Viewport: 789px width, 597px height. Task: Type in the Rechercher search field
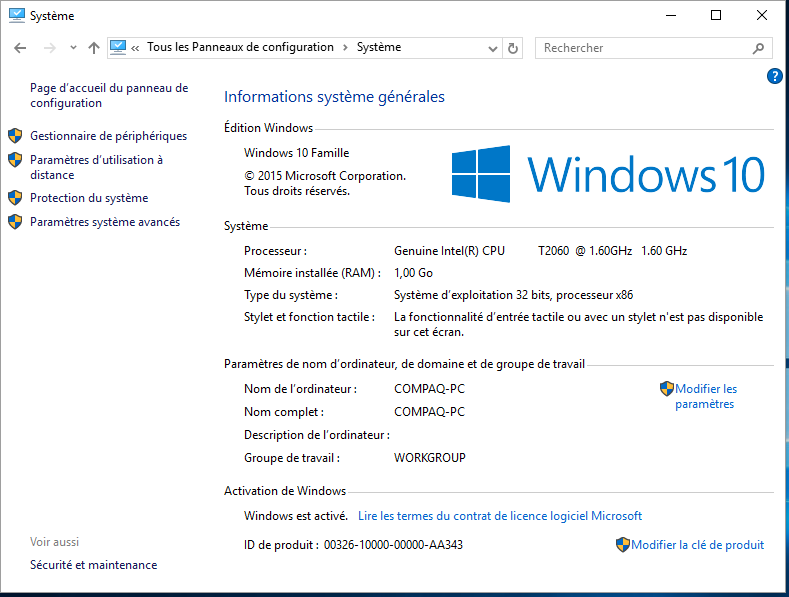point(640,48)
